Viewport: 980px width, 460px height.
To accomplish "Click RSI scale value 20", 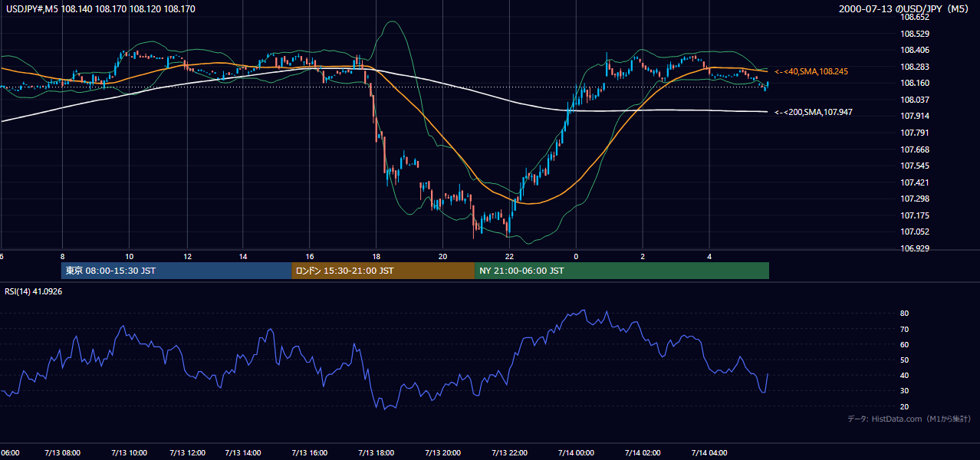I will pyautogui.click(x=904, y=406).
